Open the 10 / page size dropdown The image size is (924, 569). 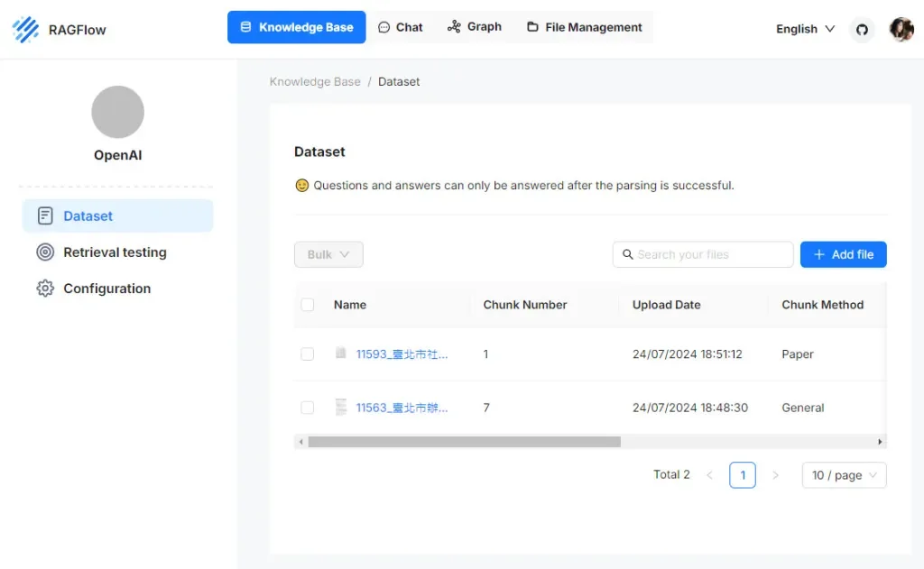pyautogui.click(x=844, y=474)
